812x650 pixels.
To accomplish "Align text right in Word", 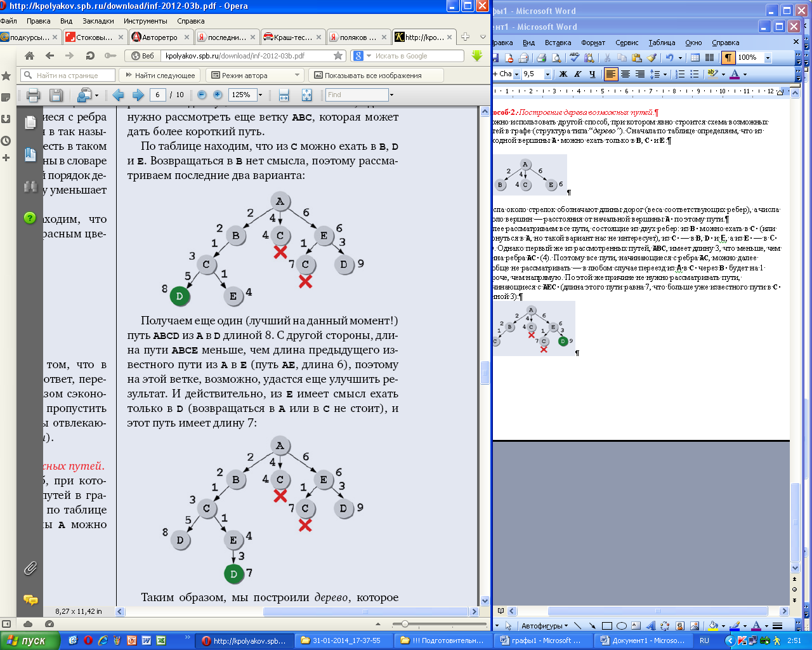I will 640,74.
